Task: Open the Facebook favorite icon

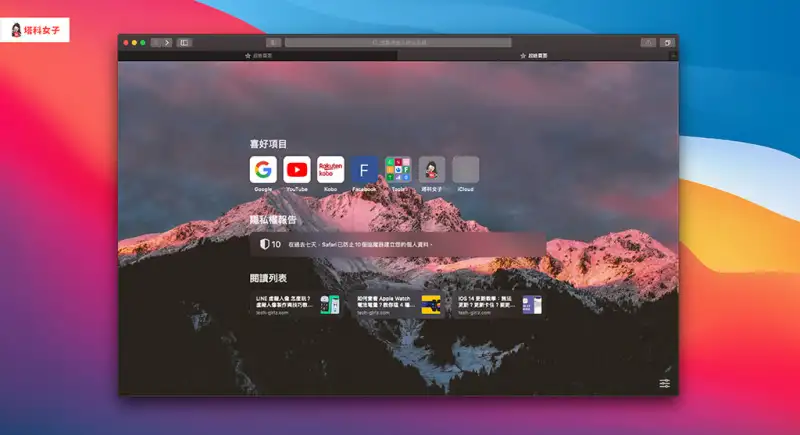Action: click(x=364, y=169)
